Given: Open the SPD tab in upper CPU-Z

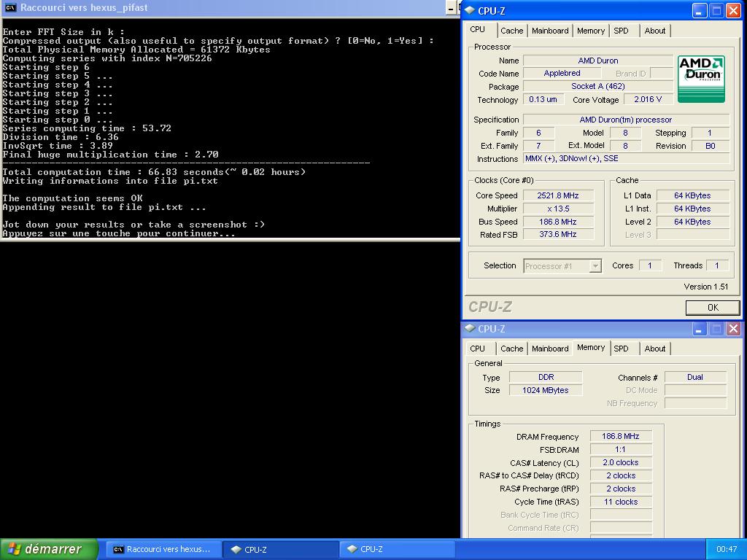Looking at the screenshot, I should pyautogui.click(x=621, y=31).
